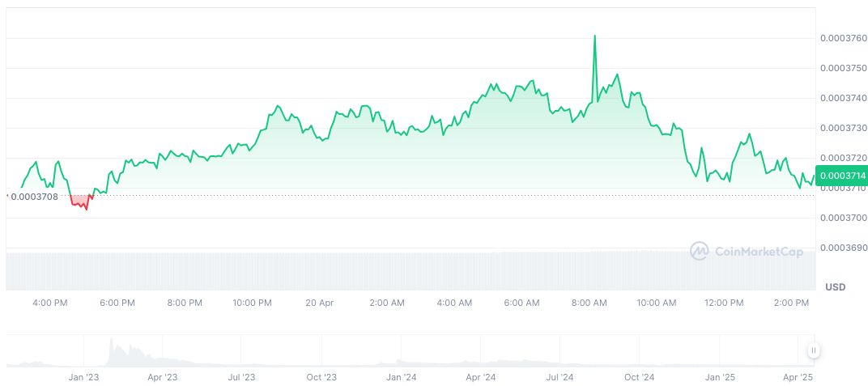Viewport: 868px width, 386px height.
Task: Click the 0.0003690 price axis label
Action: click(843, 248)
